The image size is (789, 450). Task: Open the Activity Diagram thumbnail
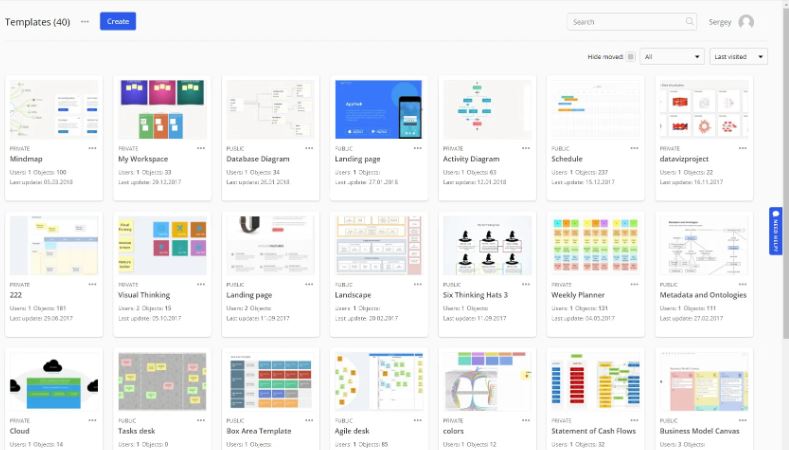pos(487,109)
